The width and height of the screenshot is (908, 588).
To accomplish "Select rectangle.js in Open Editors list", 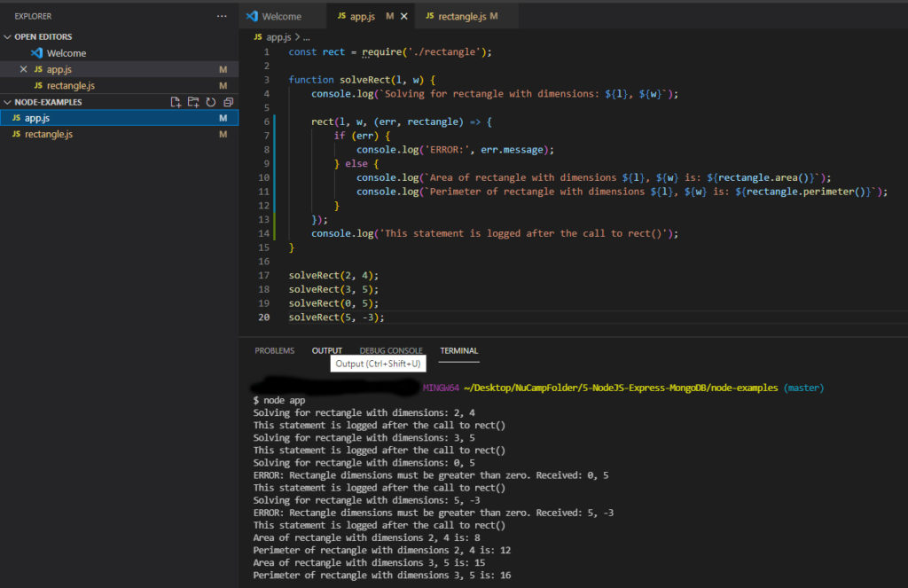I will [x=120, y=85].
